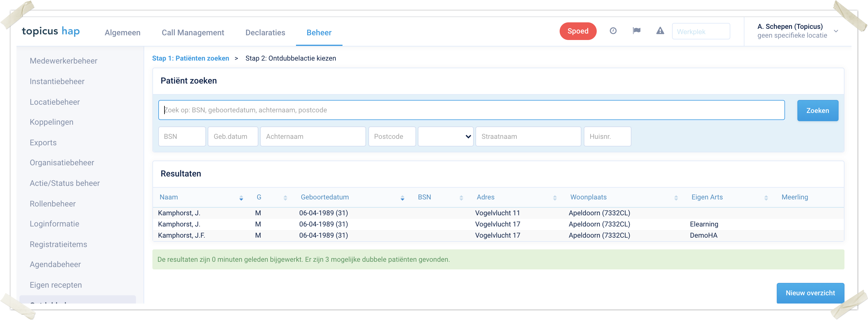Click the clock history icon
This screenshot has height=320, width=868.
[613, 31]
